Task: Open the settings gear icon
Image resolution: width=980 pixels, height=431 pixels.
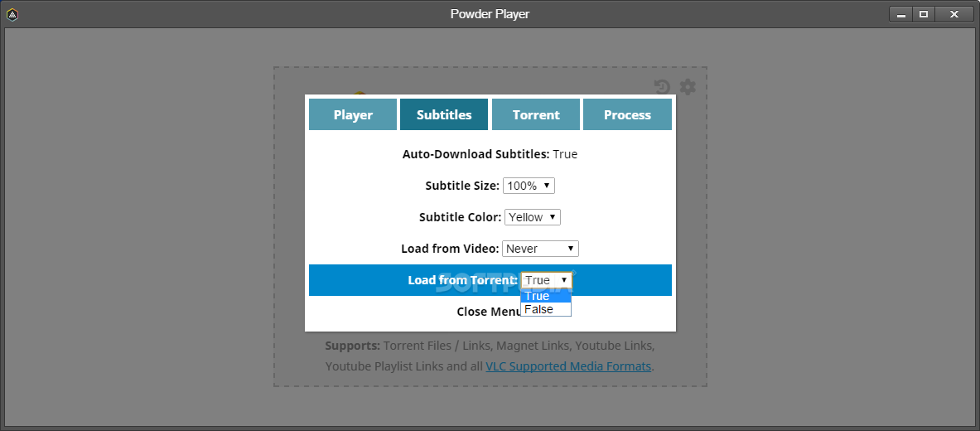Action: pyautogui.click(x=688, y=87)
